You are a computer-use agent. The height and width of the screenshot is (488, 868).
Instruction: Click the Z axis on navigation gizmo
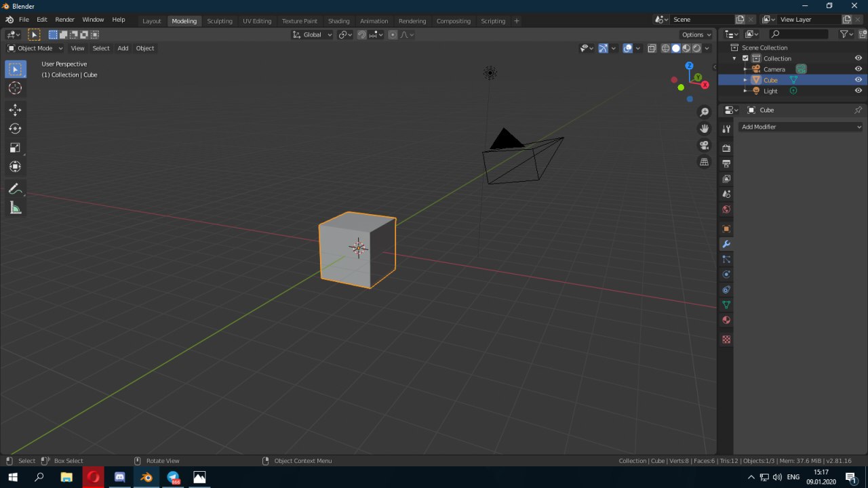(x=689, y=66)
